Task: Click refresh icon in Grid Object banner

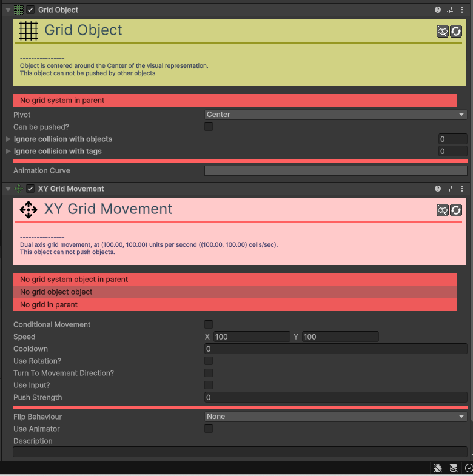Action: (x=456, y=32)
